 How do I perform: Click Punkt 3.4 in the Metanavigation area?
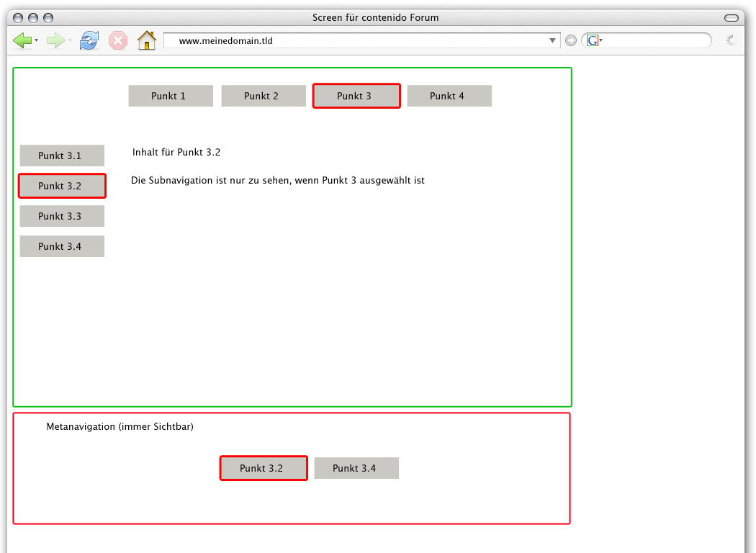point(356,468)
